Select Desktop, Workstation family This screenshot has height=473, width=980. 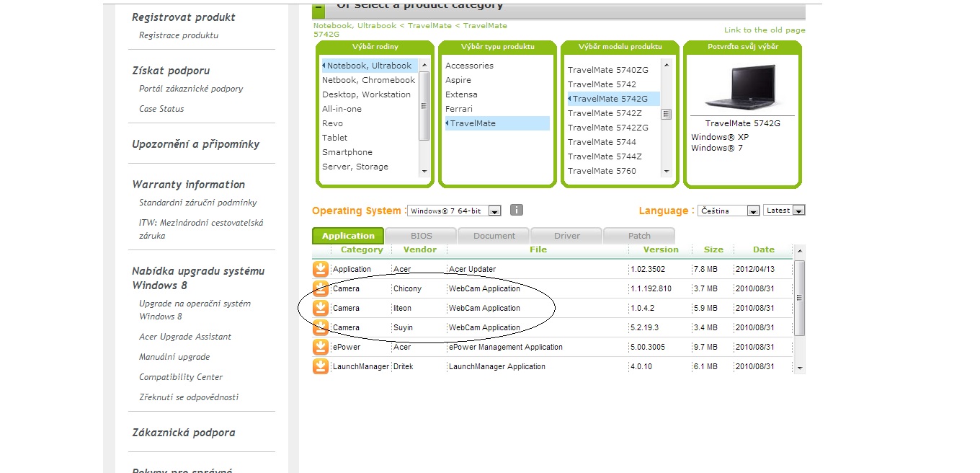pyautogui.click(x=366, y=94)
